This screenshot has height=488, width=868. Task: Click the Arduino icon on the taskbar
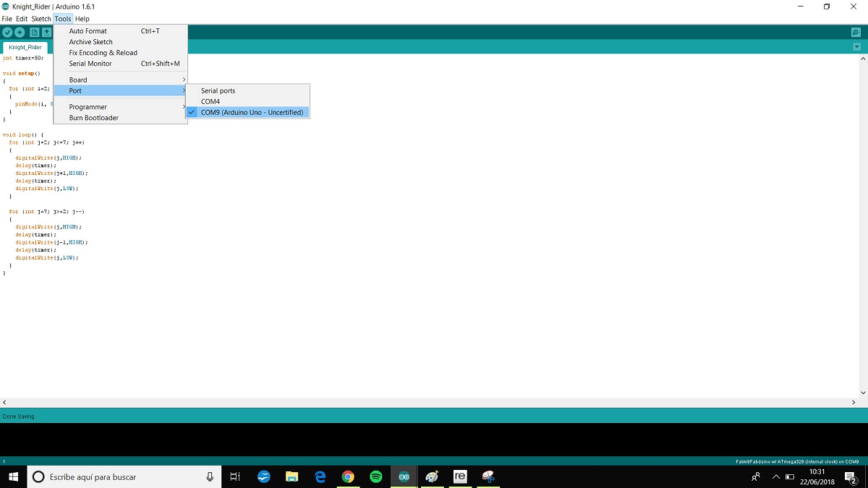[404, 476]
